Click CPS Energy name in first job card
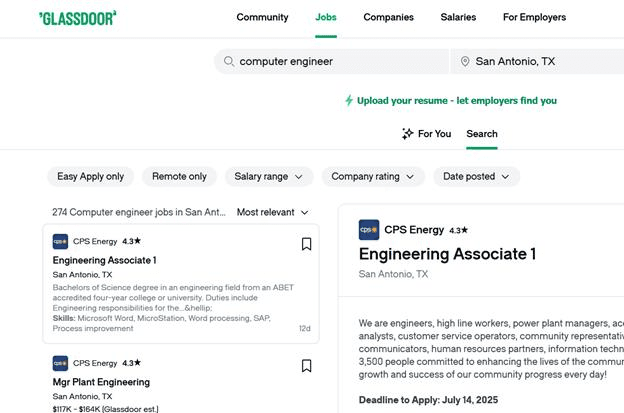This screenshot has width=624, height=413. [x=95, y=242]
